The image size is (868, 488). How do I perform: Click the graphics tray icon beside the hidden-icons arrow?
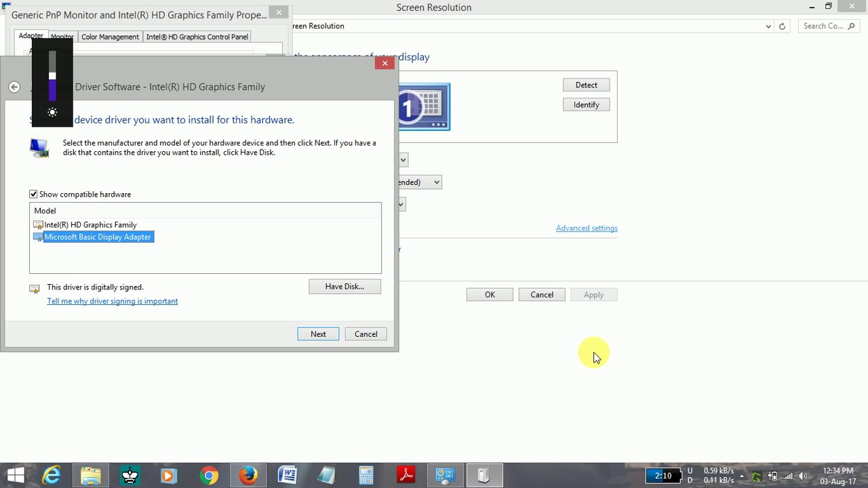[x=757, y=476]
